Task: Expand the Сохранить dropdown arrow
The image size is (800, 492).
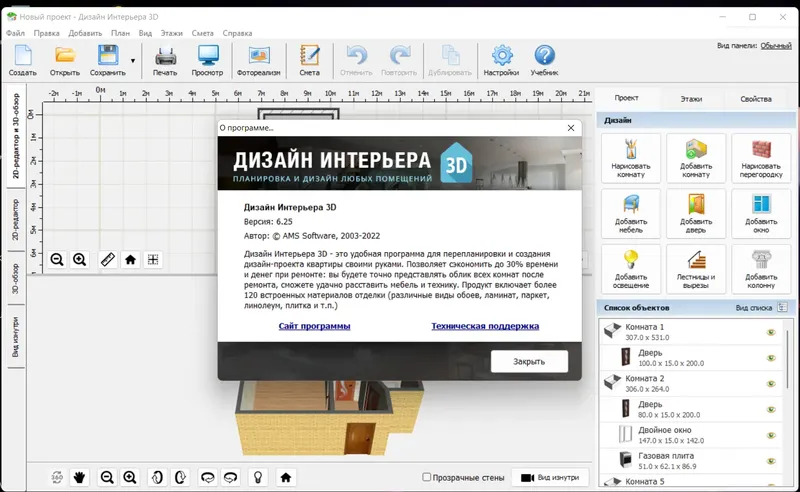Action: click(133, 61)
